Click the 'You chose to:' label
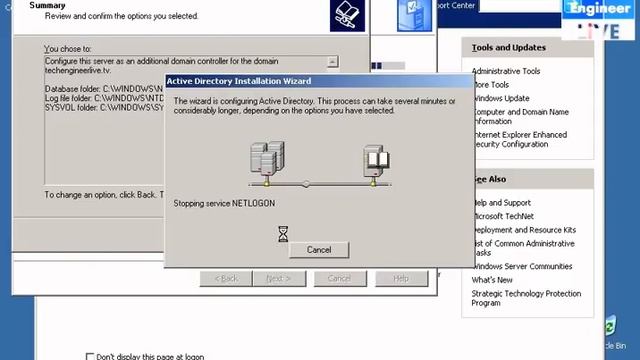The width and height of the screenshot is (640, 360). point(68,49)
